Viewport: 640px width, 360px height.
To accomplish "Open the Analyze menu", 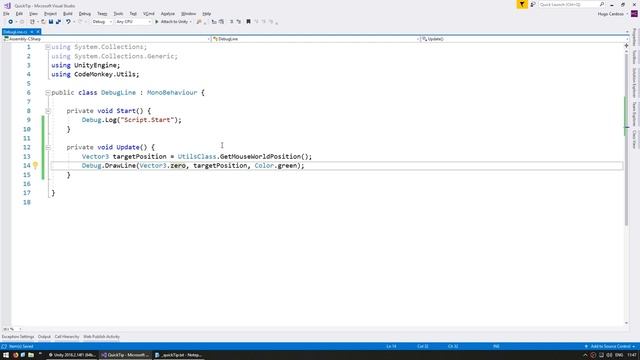I will (168, 14).
